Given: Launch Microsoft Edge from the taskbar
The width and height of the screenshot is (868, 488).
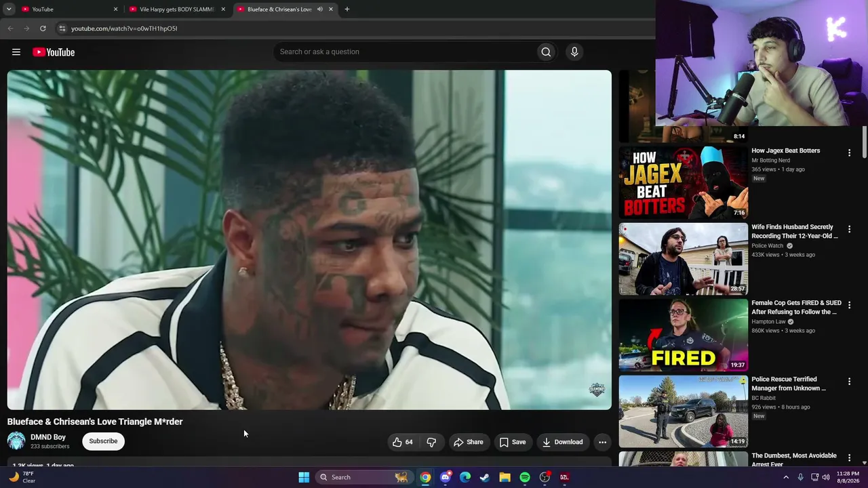Looking at the screenshot, I should click(465, 477).
